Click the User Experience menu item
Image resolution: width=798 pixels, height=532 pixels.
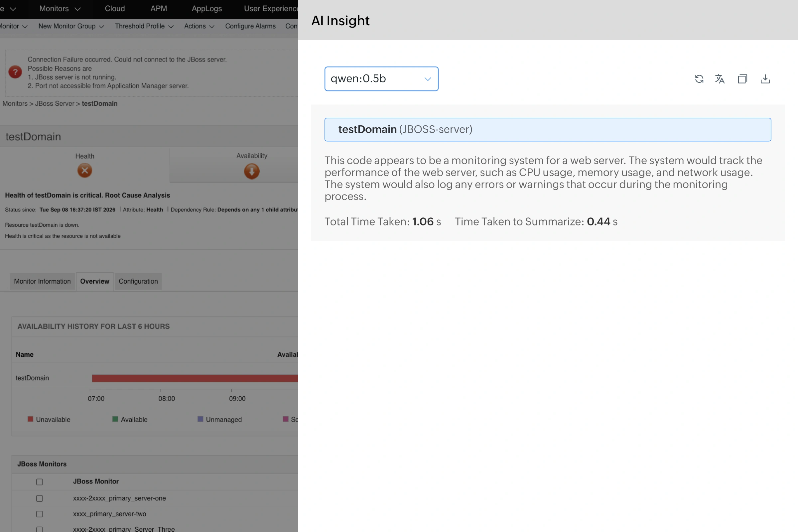click(x=271, y=9)
